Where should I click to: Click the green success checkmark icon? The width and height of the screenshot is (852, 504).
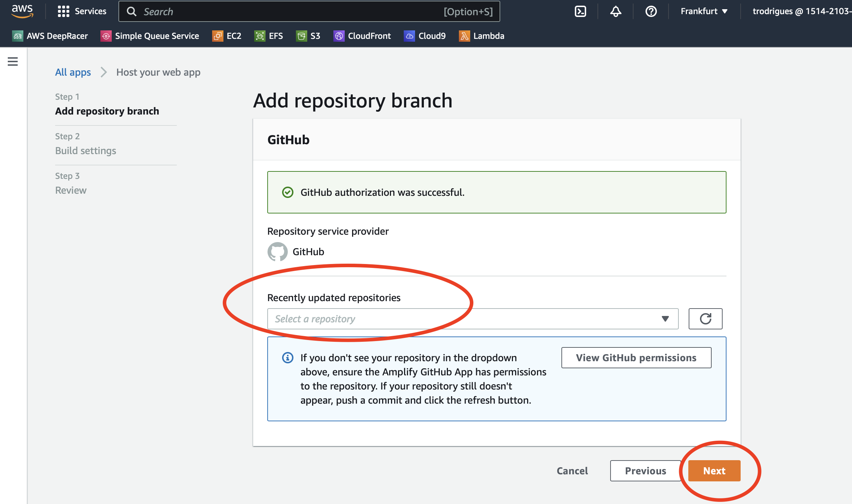(288, 192)
